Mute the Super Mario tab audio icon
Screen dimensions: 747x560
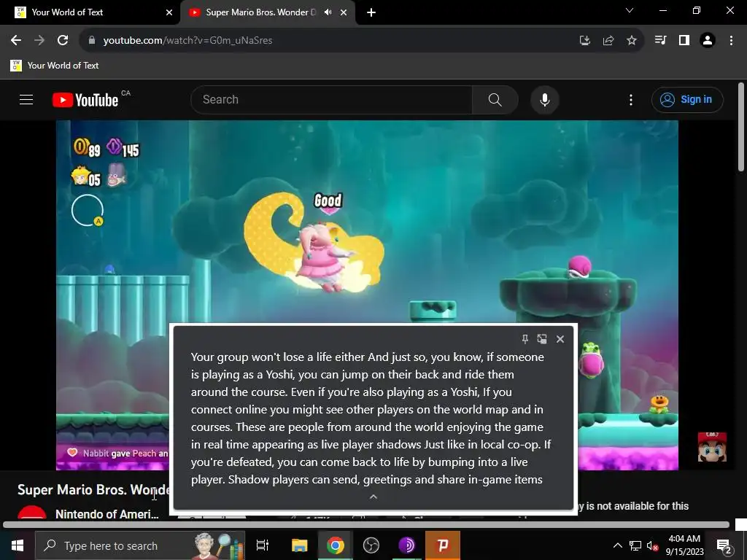pyautogui.click(x=328, y=12)
